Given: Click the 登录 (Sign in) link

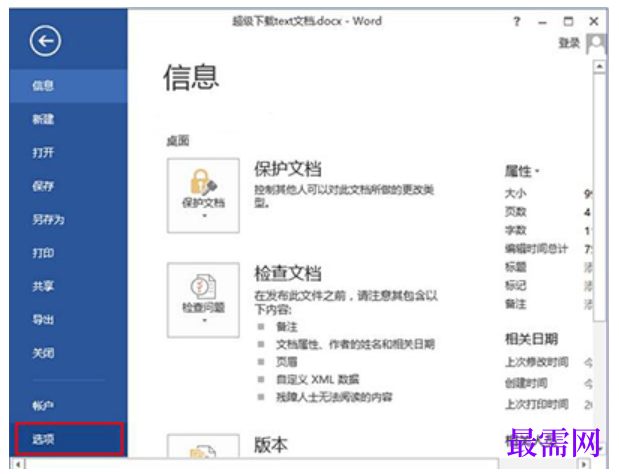Looking at the screenshot, I should click(569, 43).
